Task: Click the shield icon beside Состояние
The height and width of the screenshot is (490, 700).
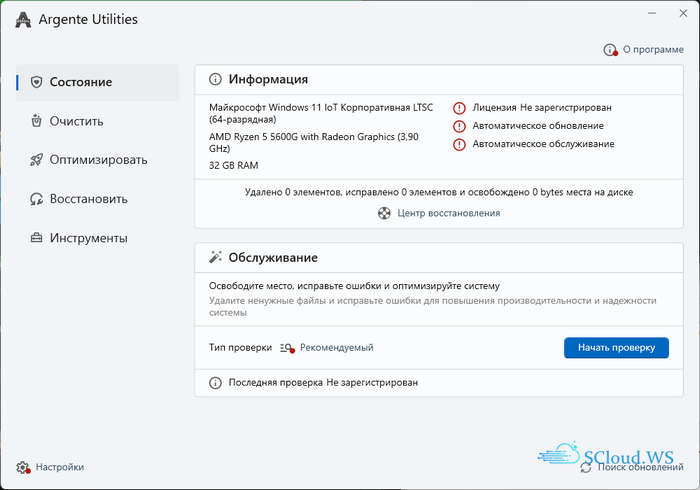Action: pos(36,82)
